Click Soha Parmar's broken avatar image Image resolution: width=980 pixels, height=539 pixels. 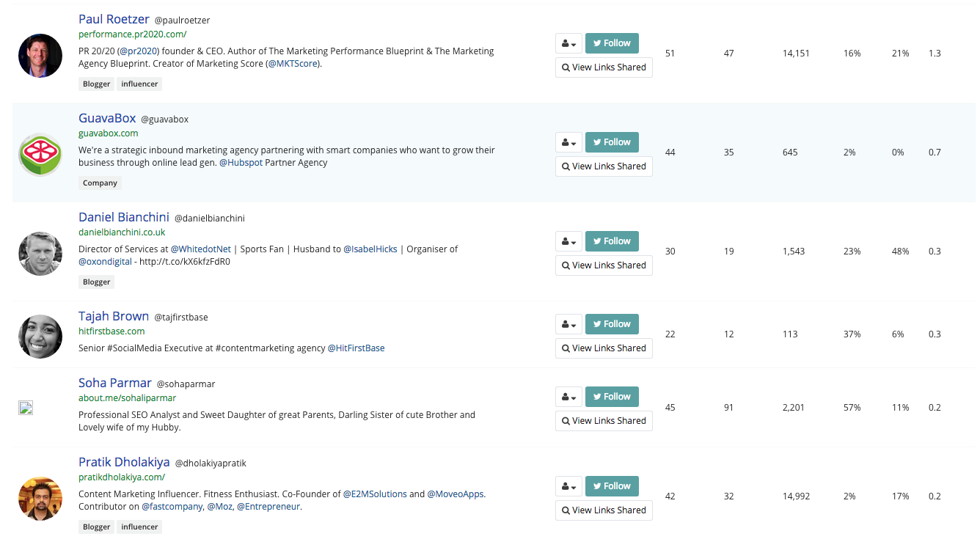(x=26, y=408)
